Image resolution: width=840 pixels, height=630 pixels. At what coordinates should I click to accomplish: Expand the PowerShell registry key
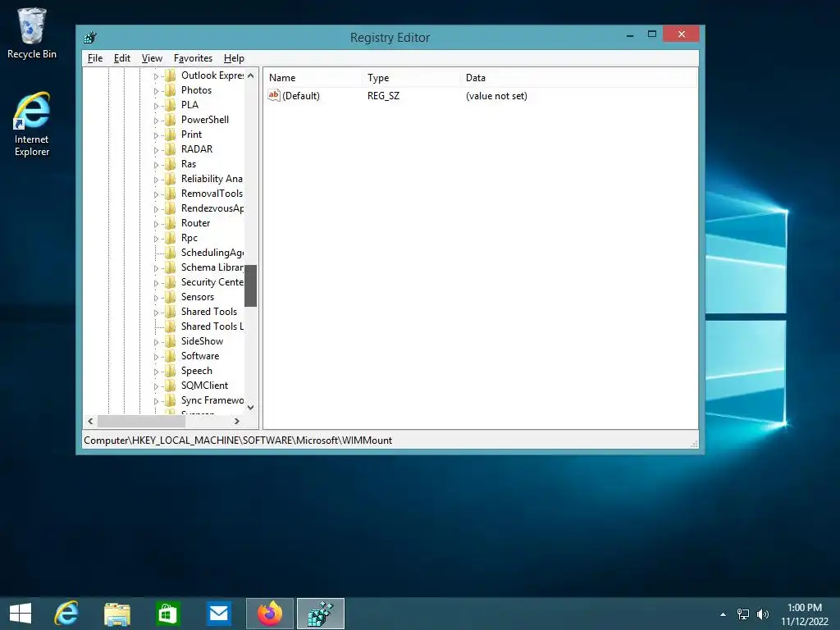(157, 121)
